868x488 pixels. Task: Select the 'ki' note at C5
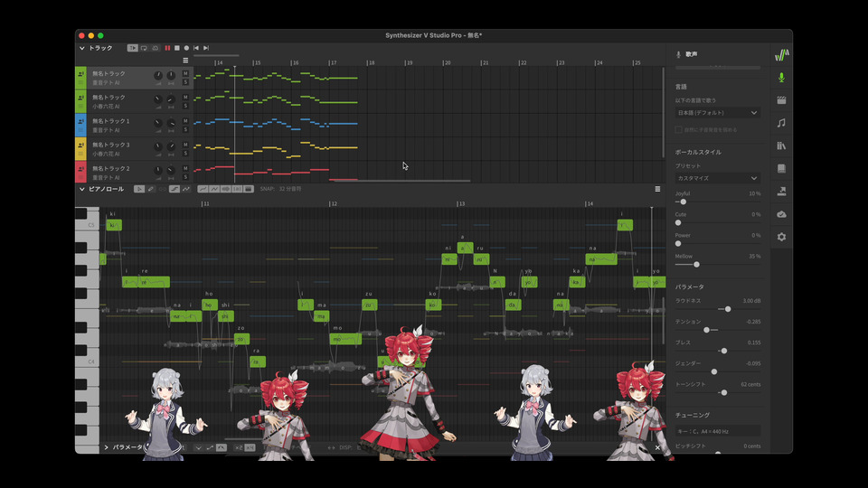[x=114, y=225]
